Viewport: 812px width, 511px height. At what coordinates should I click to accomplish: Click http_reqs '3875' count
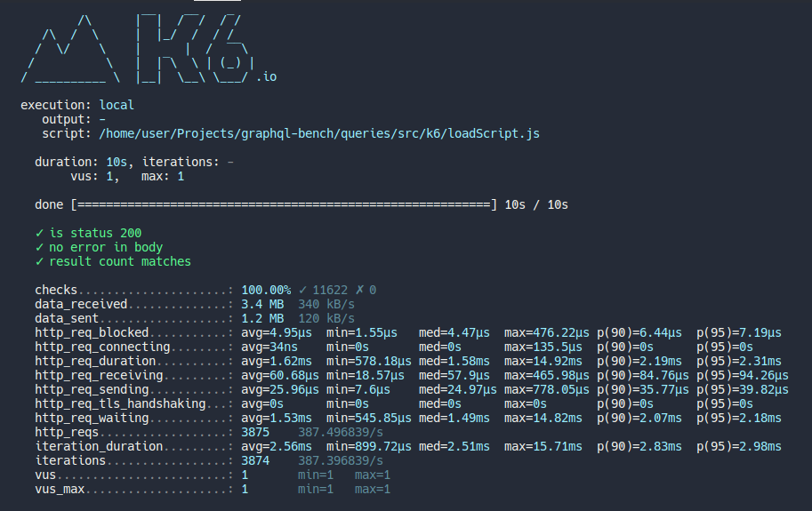coord(255,433)
